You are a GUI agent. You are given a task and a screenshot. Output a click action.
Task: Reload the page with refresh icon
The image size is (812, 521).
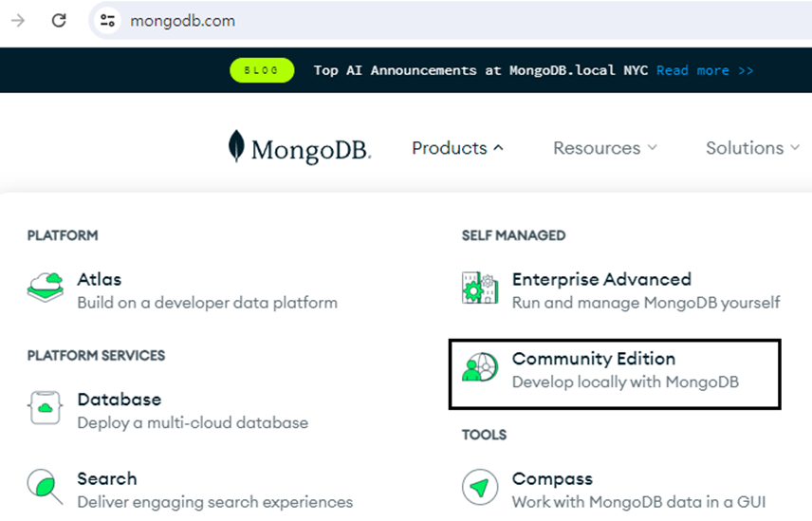(59, 20)
